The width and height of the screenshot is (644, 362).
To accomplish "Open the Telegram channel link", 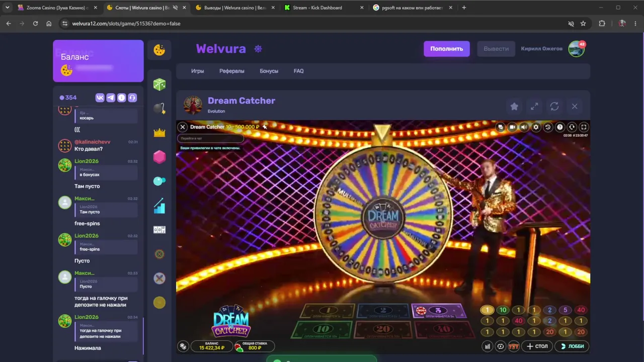I will (111, 98).
